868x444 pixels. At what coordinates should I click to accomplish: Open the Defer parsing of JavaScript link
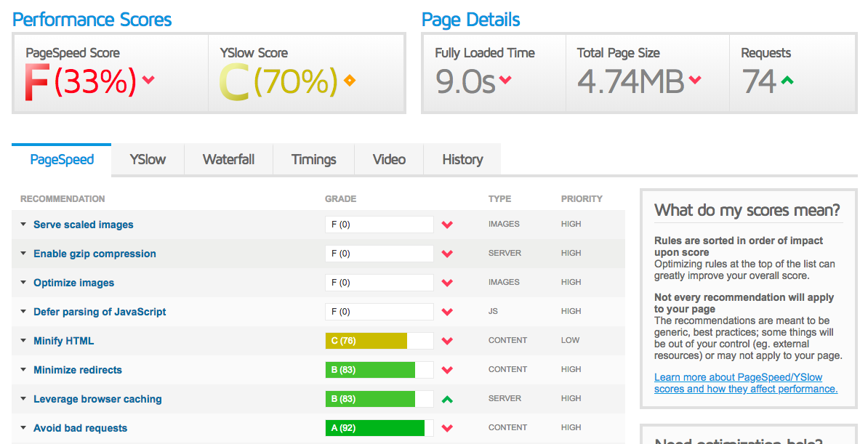tap(100, 312)
